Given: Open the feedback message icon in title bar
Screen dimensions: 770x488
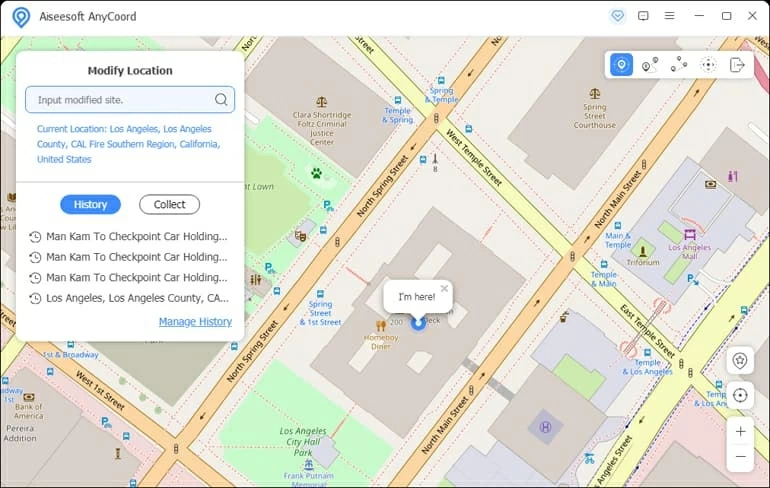Looking at the screenshot, I should [643, 16].
